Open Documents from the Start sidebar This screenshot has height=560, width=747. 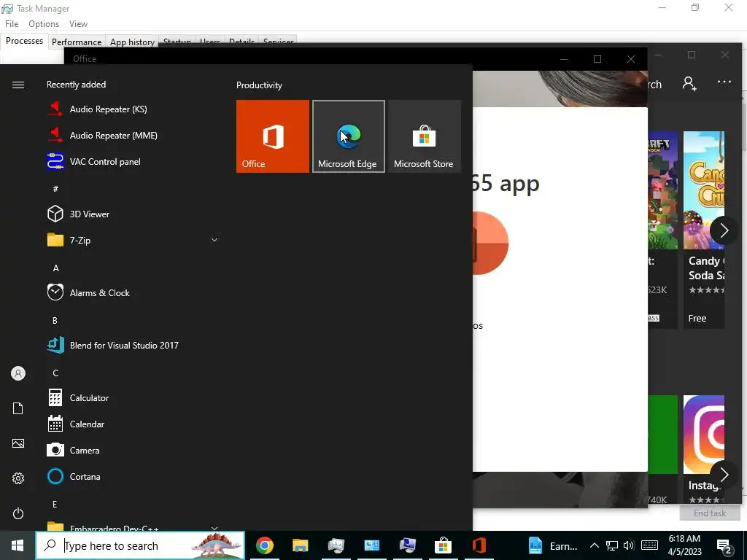pos(18,408)
